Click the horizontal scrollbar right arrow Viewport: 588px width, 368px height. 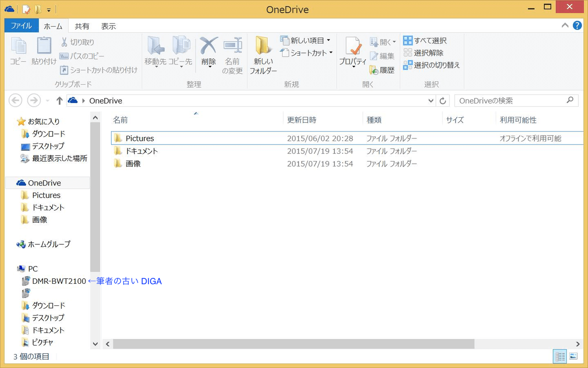(x=578, y=344)
